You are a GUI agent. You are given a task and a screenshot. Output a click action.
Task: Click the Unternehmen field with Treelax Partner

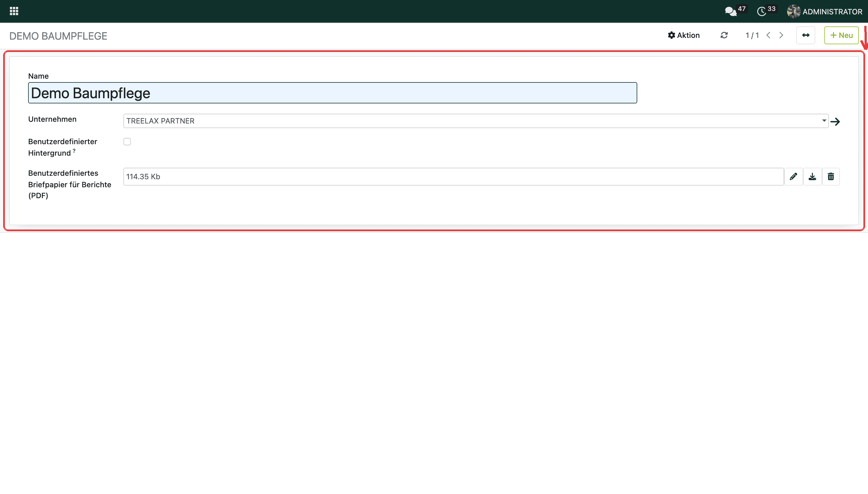point(476,121)
